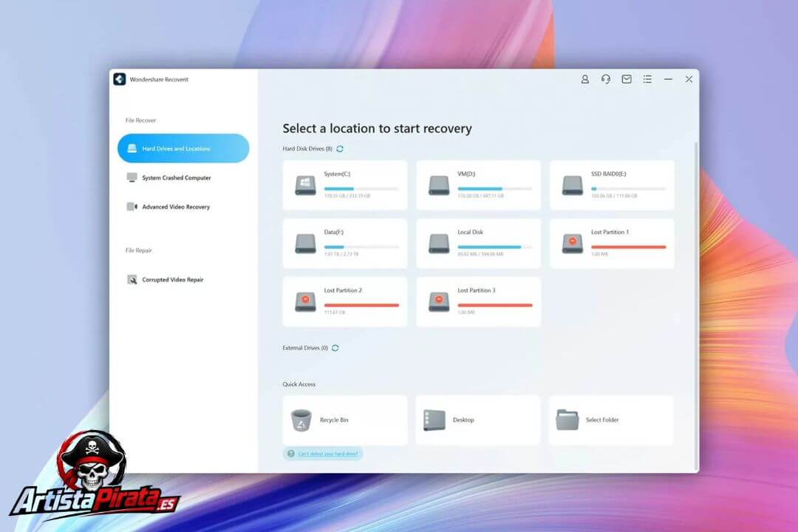Click the Lost Partition 1 red usage bar
The image size is (798, 532).
tap(629, 247)
